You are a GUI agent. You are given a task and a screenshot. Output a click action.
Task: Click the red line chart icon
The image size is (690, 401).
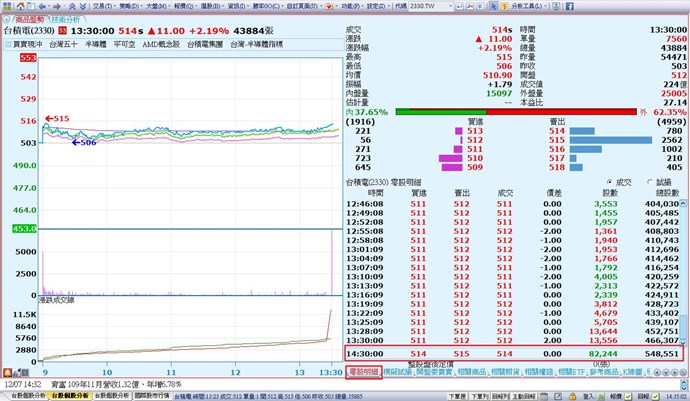coord(470,6)
